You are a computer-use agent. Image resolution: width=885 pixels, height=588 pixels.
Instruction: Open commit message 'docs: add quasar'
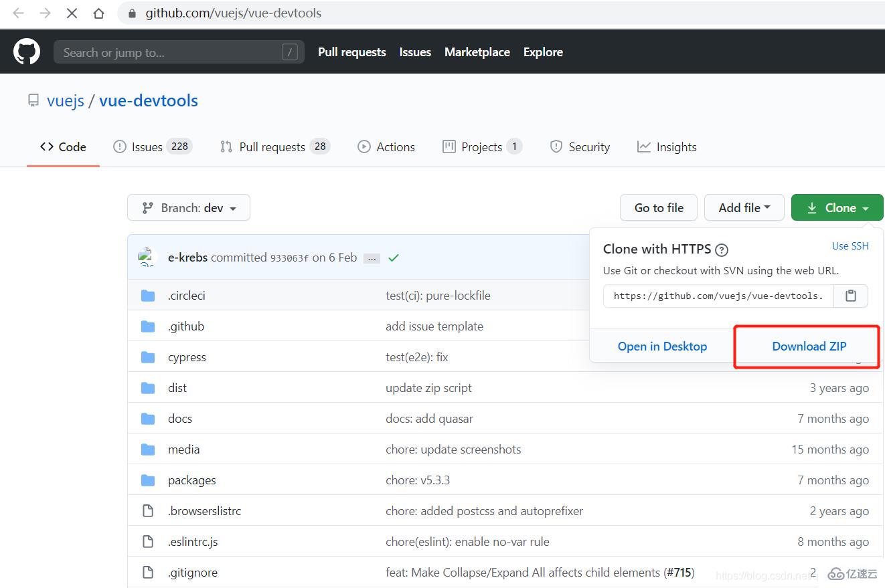click(x=429, y=419)
